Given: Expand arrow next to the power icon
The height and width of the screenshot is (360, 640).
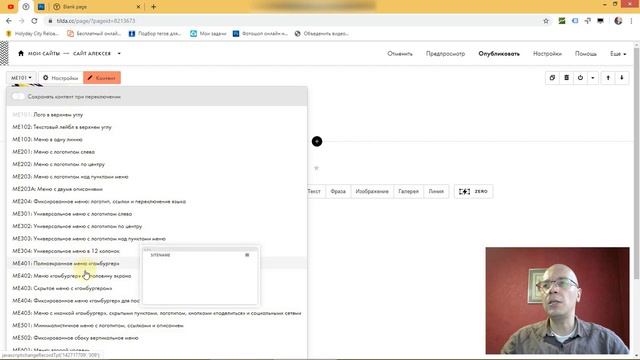Looking at the screenshot, I should coord(593,78).
